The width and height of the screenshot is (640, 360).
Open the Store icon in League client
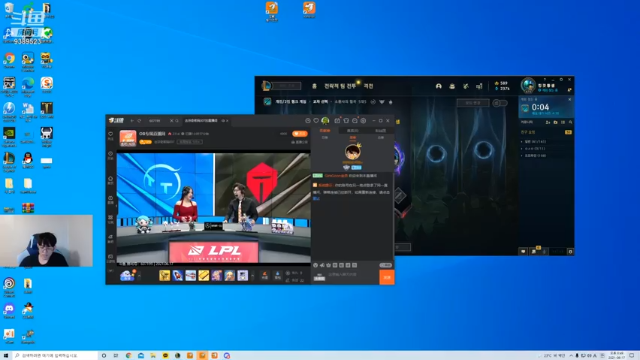(479, 86)
